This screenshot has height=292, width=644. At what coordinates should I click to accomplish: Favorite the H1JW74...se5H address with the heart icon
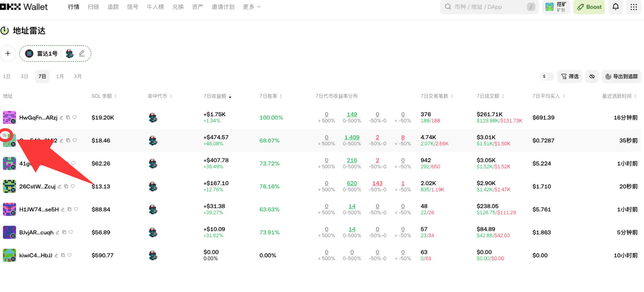tap(76, 209)
